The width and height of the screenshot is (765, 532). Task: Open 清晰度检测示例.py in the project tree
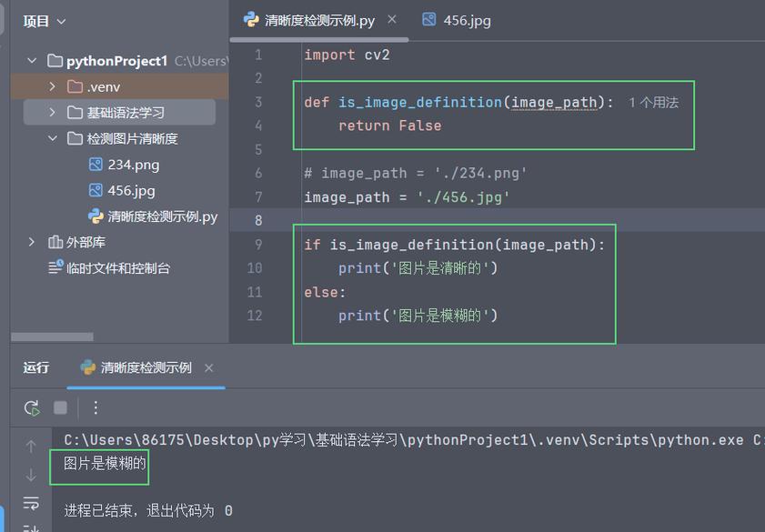click(x=163, y=216)
